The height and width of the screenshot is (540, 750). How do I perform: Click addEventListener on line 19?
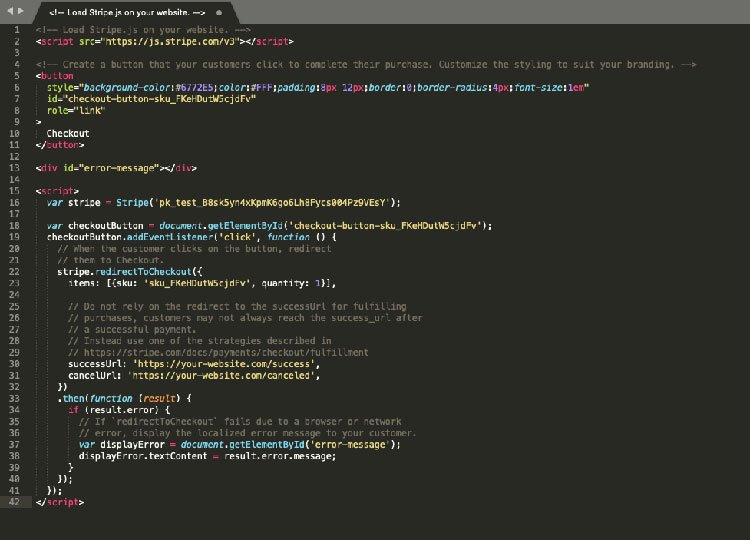(170, 237)
